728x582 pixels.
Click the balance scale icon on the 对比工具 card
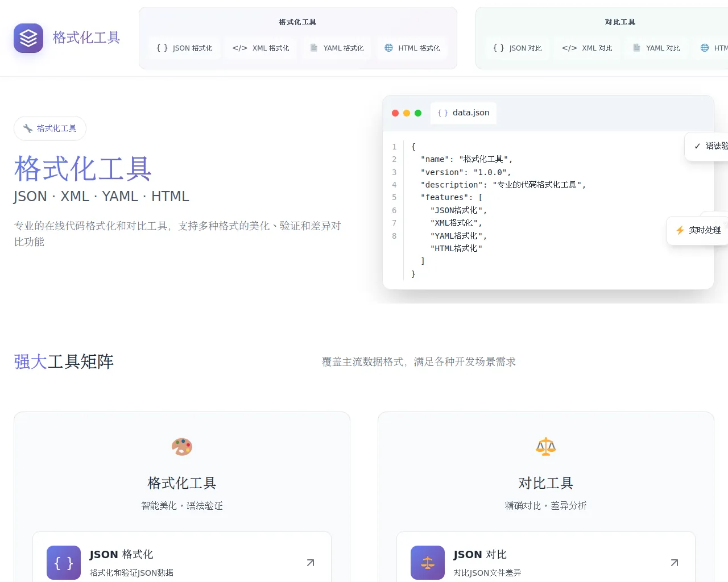click(x=546, y=447)
